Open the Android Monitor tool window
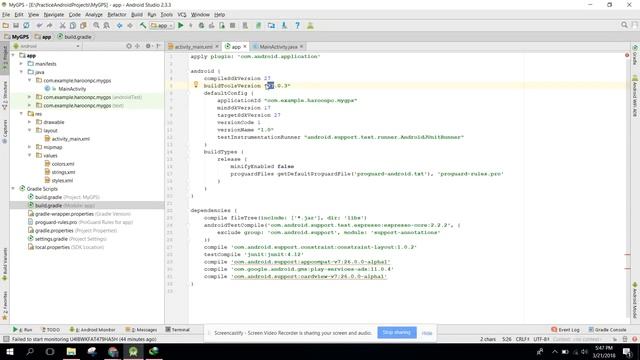 click(93, 329)
